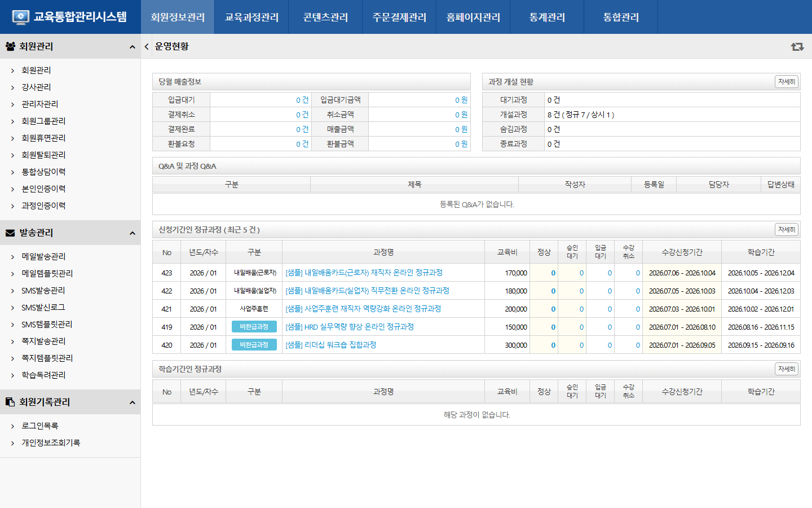The height and width of the screenshot is (508, 812).
Task: Click 수강취소 count in row 420
Action: click(638, 345)
